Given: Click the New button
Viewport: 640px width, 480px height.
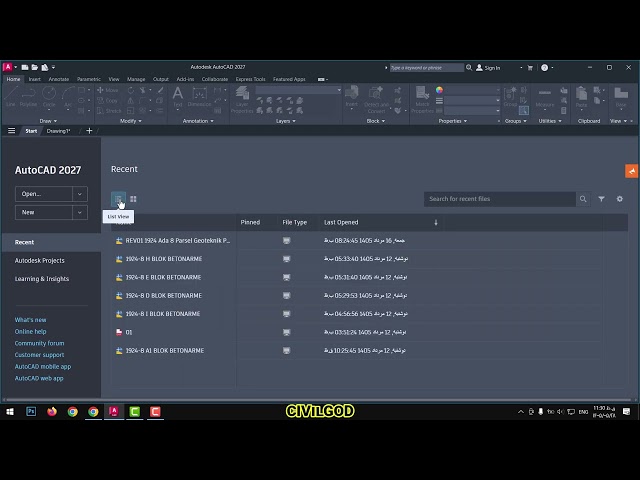Looking at the screenshot, I should tap(44, 212).
